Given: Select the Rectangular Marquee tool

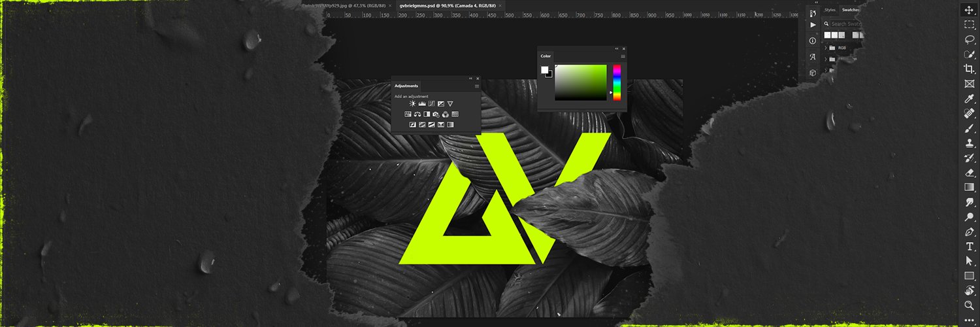Looking at the screenshot, I should 970,25.
